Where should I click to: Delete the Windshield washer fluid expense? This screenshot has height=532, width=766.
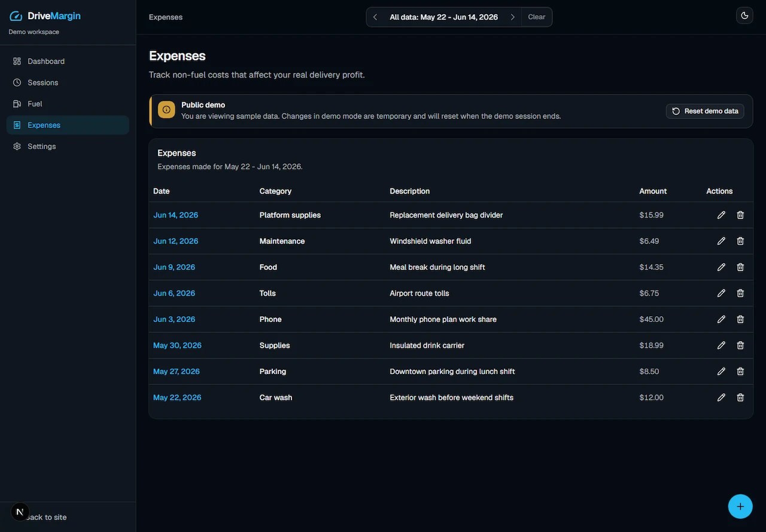740,241
